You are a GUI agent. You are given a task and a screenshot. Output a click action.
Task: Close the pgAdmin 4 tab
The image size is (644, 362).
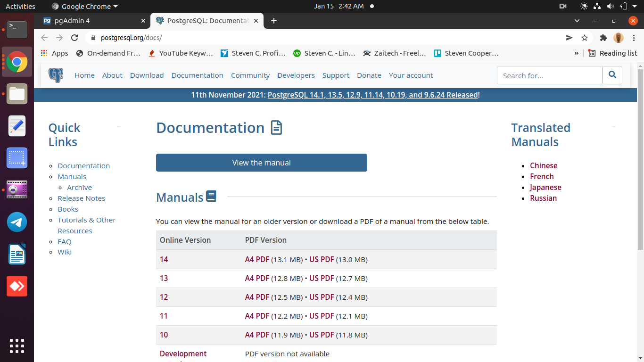click(x=143, y=21)
